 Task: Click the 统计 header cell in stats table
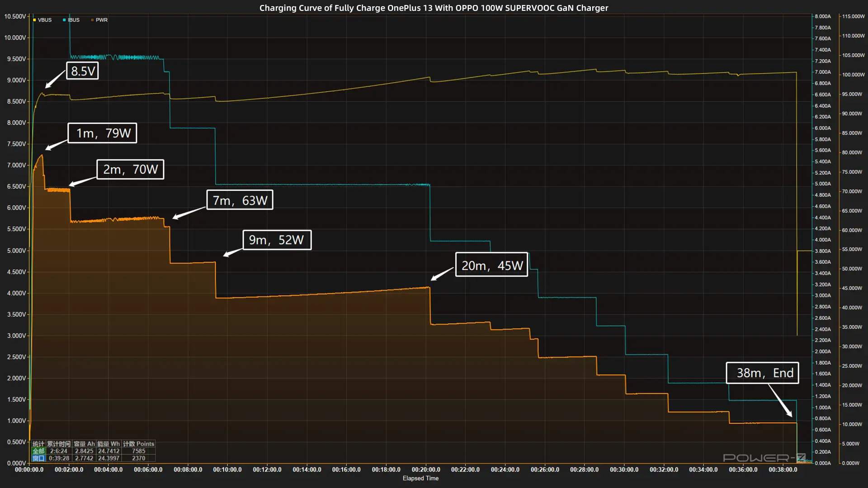tap(38, 444)
